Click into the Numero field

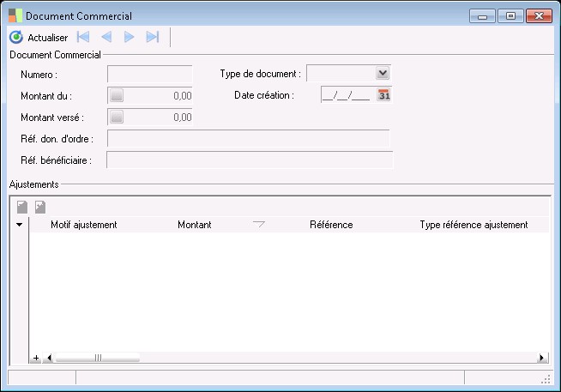pyautogui.click(x=150, y=74)
